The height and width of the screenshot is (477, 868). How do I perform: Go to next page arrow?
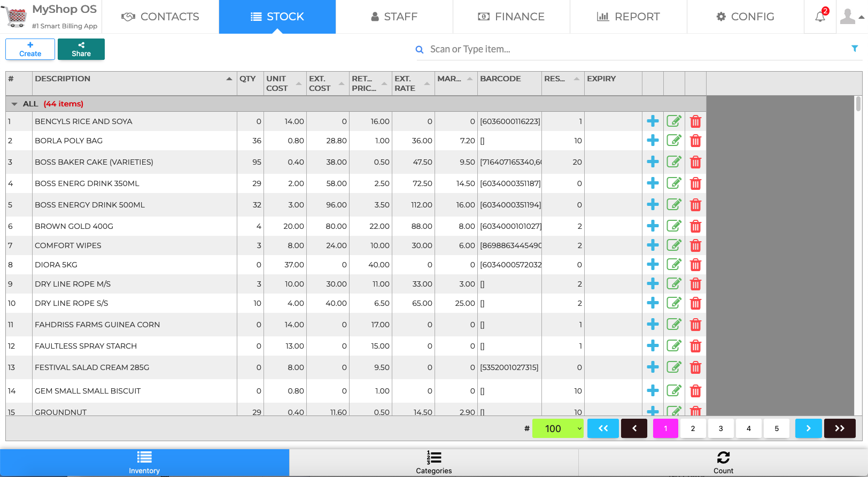click(808, 428)
